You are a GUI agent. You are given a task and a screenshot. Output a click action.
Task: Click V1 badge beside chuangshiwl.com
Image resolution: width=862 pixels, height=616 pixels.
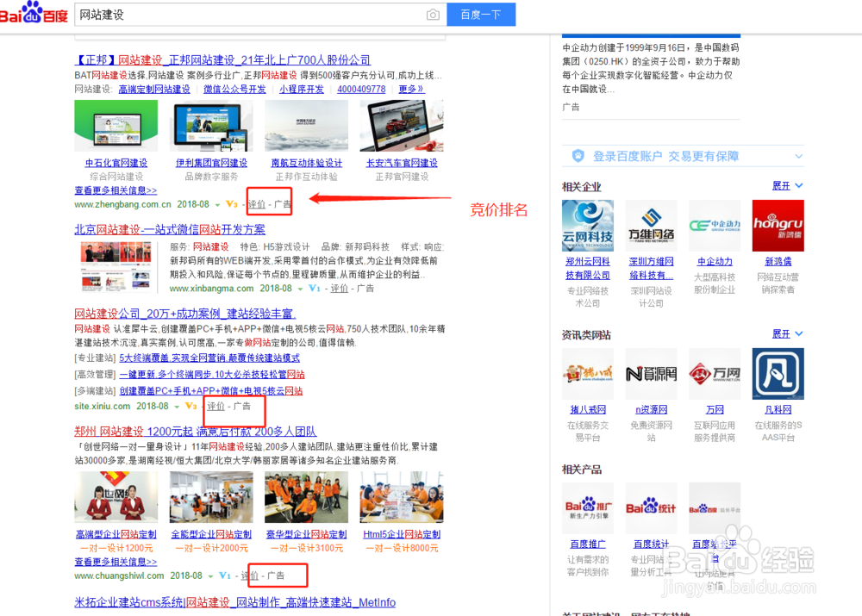(224, 576)
